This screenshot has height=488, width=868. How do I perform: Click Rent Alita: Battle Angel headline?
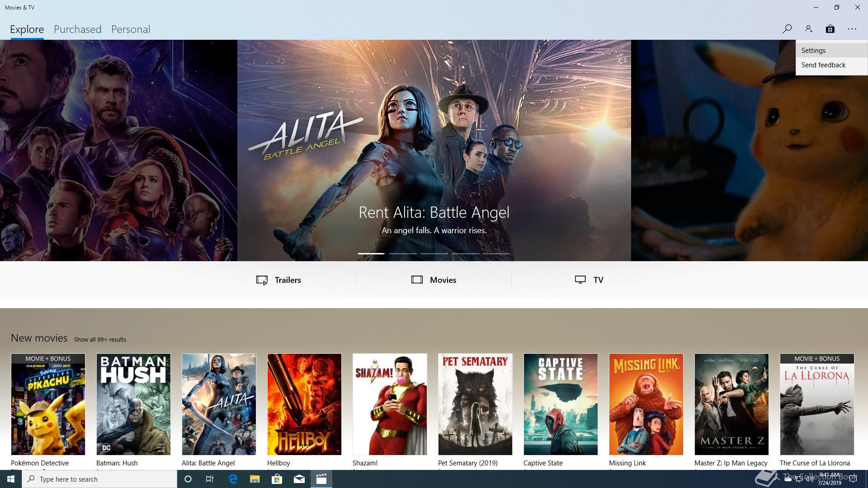[x=434, y=212]
